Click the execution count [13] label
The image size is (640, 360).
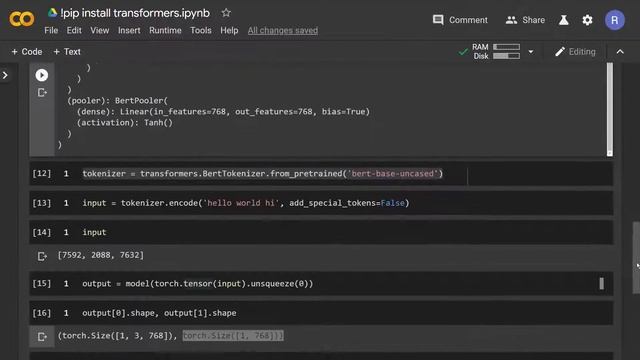[x=42, y=203]
